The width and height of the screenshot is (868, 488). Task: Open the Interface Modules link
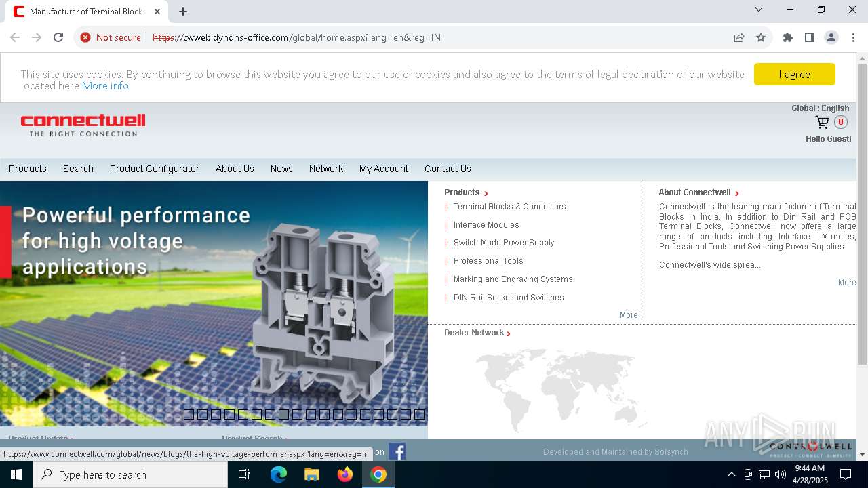486,225
